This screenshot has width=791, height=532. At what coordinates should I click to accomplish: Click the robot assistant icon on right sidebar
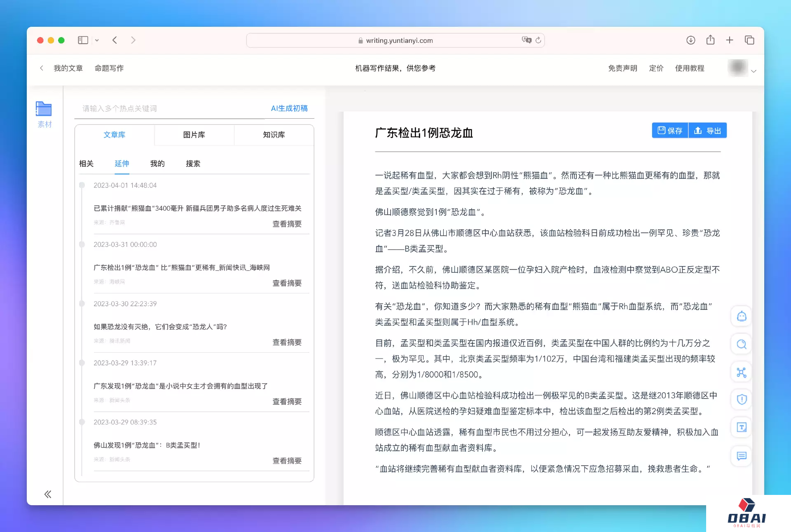pos(742,316)
